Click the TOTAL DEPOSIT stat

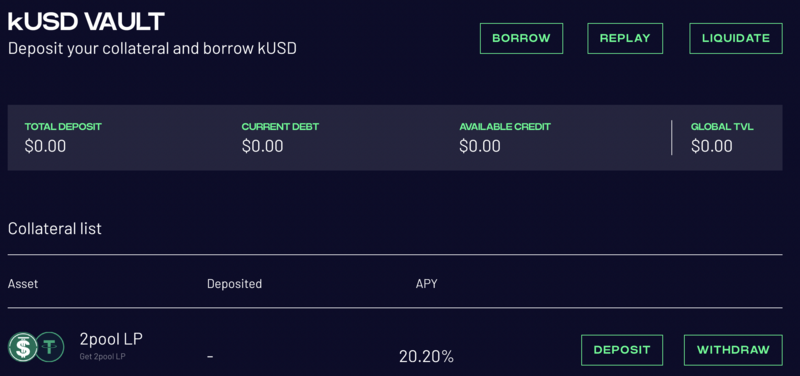63,138
